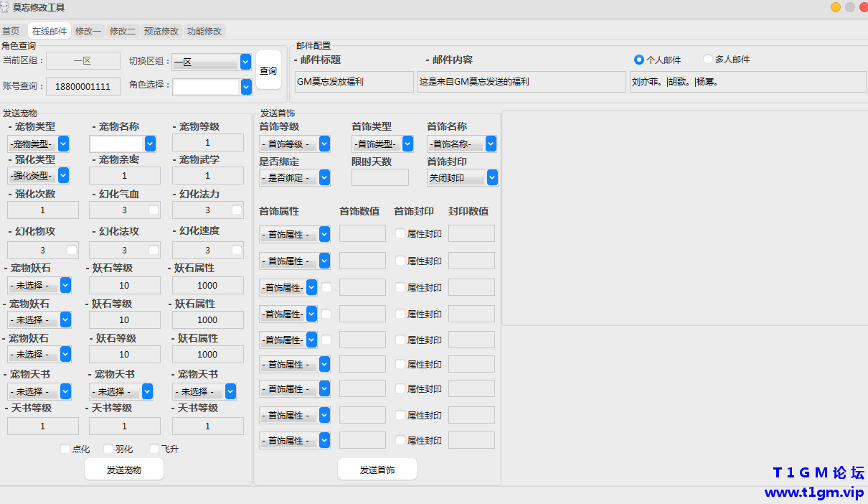Open the 修改一 tab
Image resolution: width=868 pixels, height=504 pixels.
click(x=88, y=31)
